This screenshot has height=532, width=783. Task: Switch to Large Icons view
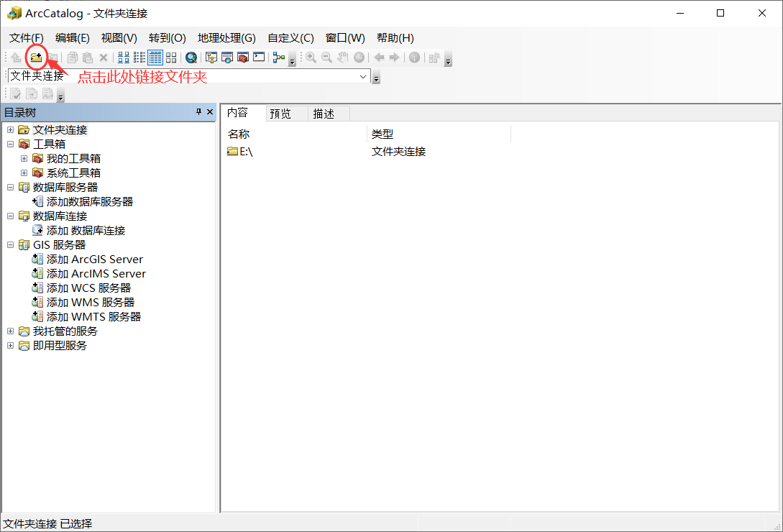pos(124,58)
